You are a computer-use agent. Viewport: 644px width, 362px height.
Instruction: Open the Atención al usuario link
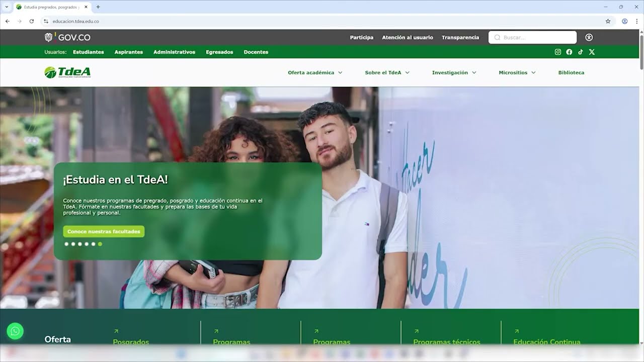pyautogui.click(x=408, y=37)
